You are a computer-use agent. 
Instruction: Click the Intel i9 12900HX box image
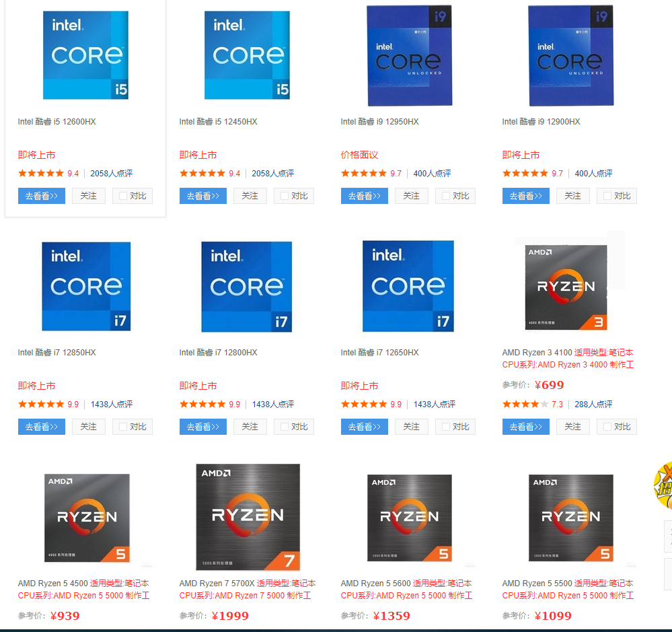tap(570, 55)
